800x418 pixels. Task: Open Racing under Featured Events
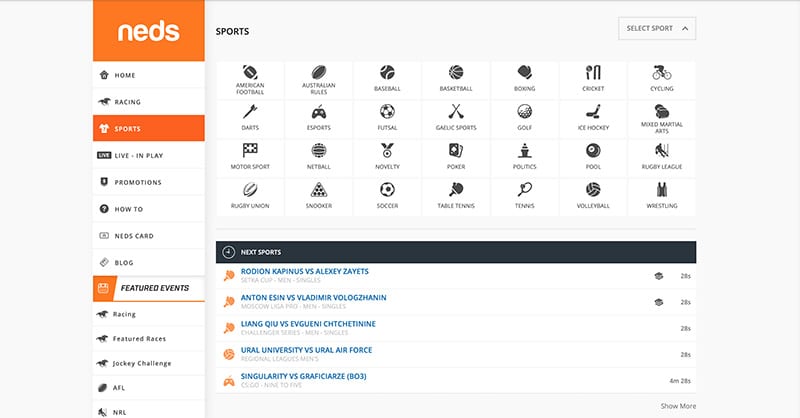[x=148, y=314]
